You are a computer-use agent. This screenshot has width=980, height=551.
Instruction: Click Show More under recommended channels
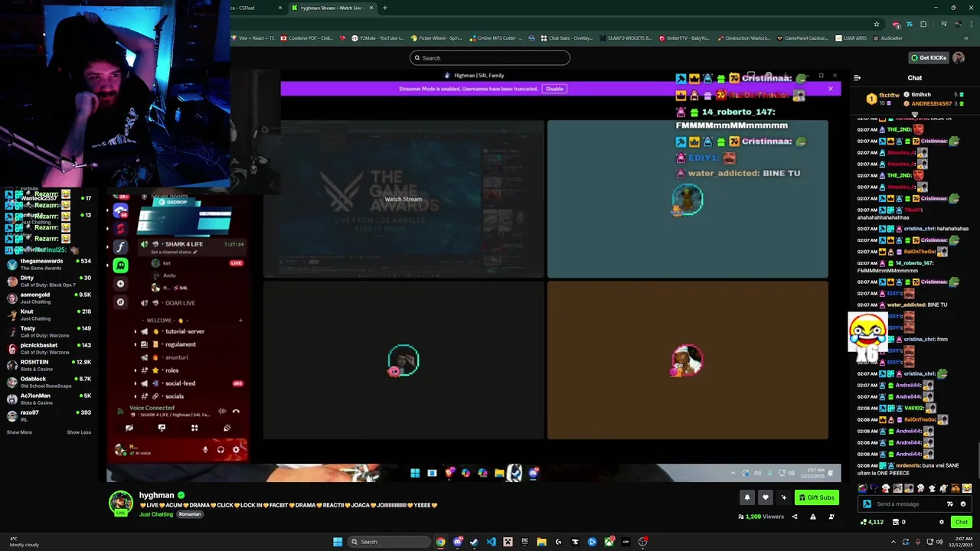pyautogui.click(x=19, y=432)
